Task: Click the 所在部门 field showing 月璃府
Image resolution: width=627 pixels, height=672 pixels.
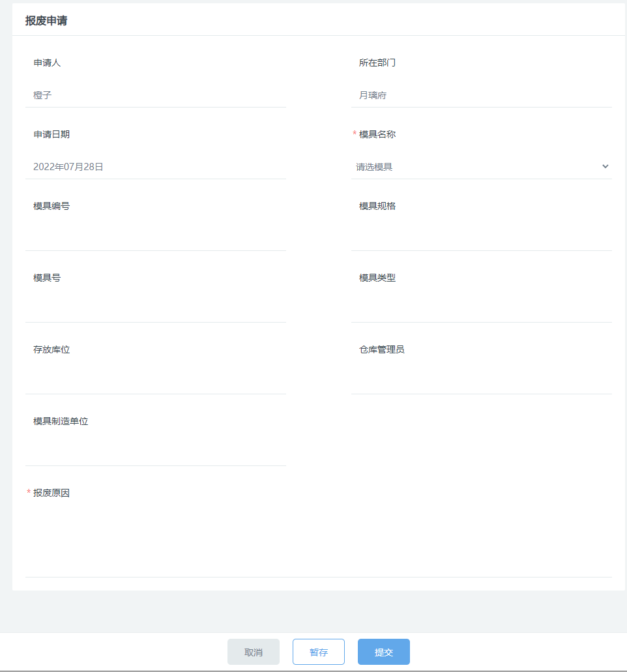Action: (x=481, y=95)
